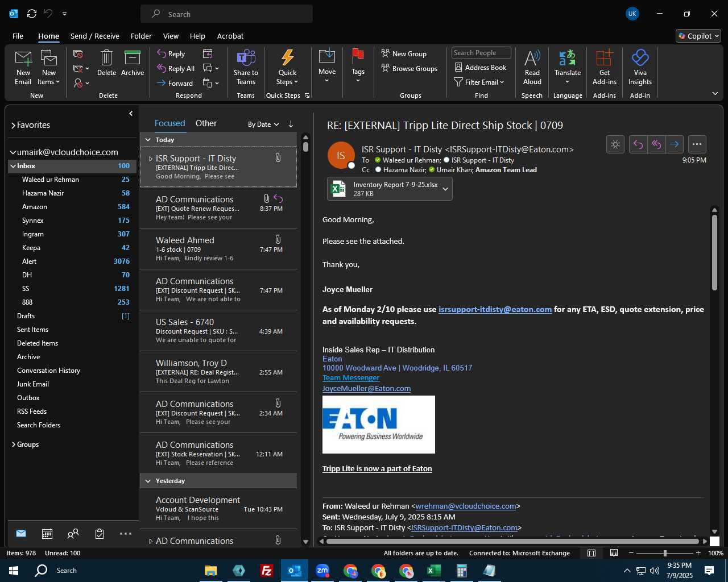Open the Tags flag button
The image size is (728, 582).
coord(358,66)
